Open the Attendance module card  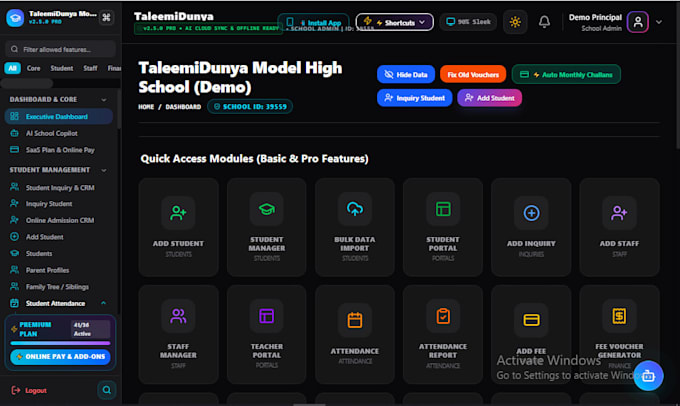point(355,334)
